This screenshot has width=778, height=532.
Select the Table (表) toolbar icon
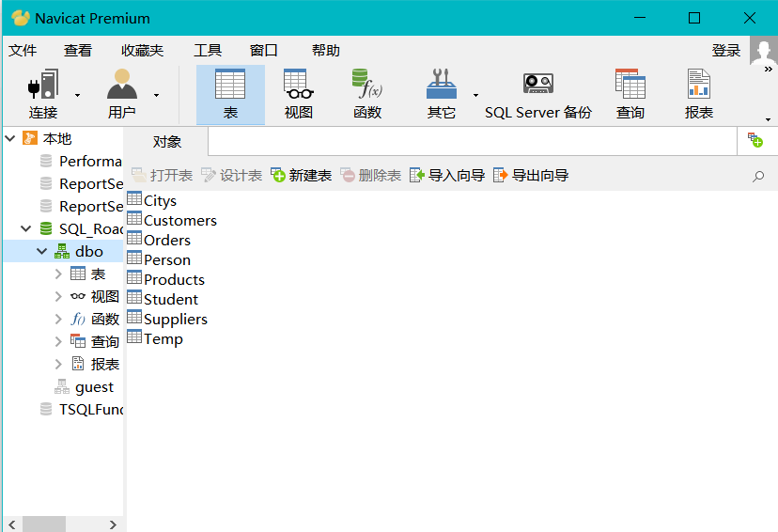coord(230,94)
